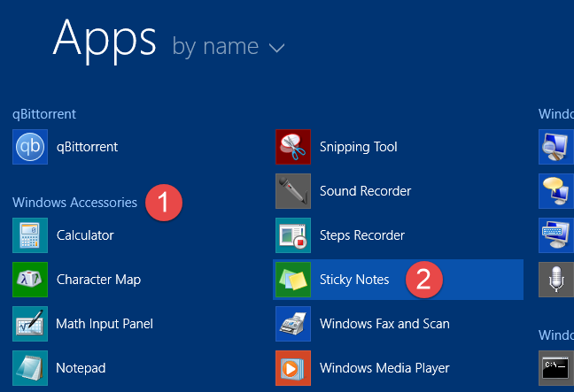Click the Calculator text label
The height and width of the screenshot is (392, 574).
click(85, 235)
